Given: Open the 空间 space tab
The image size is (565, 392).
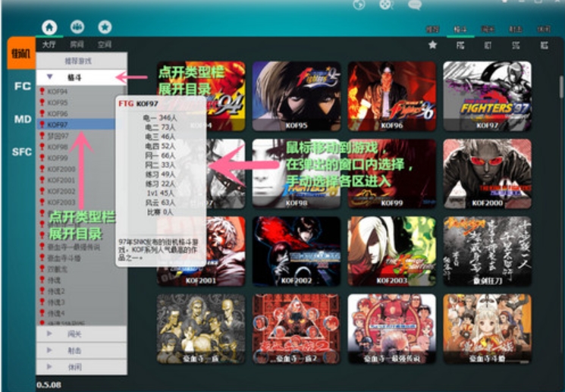Looking at the screenshot, I should point(105,45).
